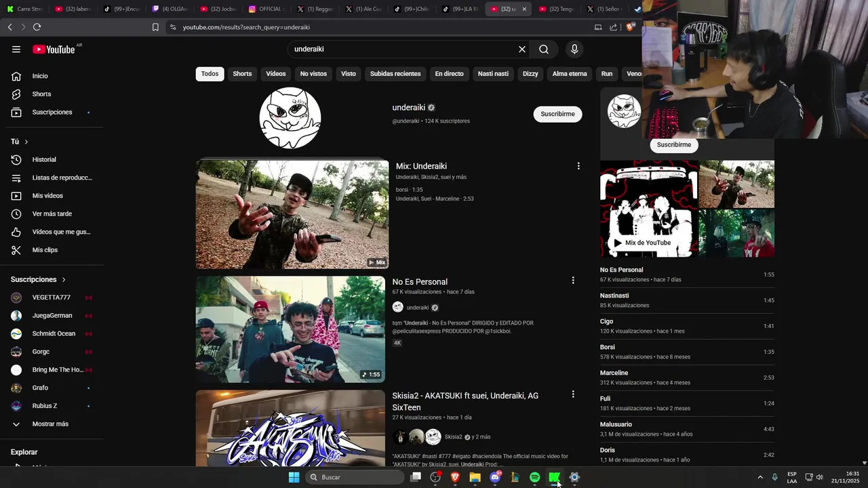868x488 pixels.
Task: Expand the Tú section
Action: coord(26,142)
